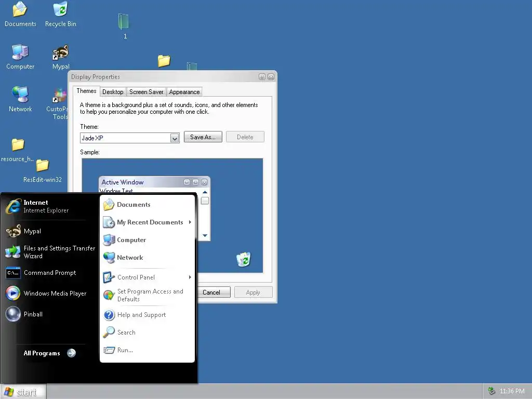The width and height of the screenshot is (532, 399).
Task: Switch to the Themes tab
Action: point(86,91)
